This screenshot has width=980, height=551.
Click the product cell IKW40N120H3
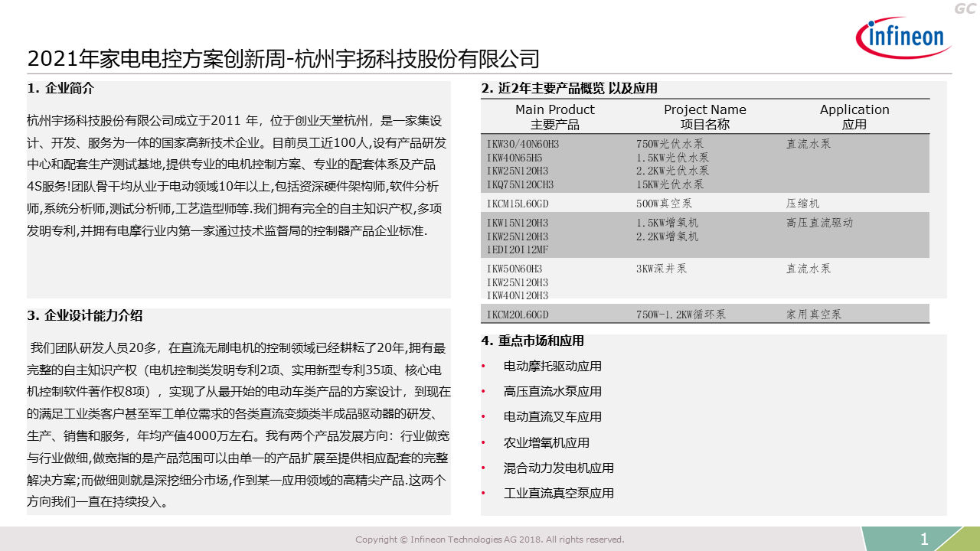click(518, 295)
